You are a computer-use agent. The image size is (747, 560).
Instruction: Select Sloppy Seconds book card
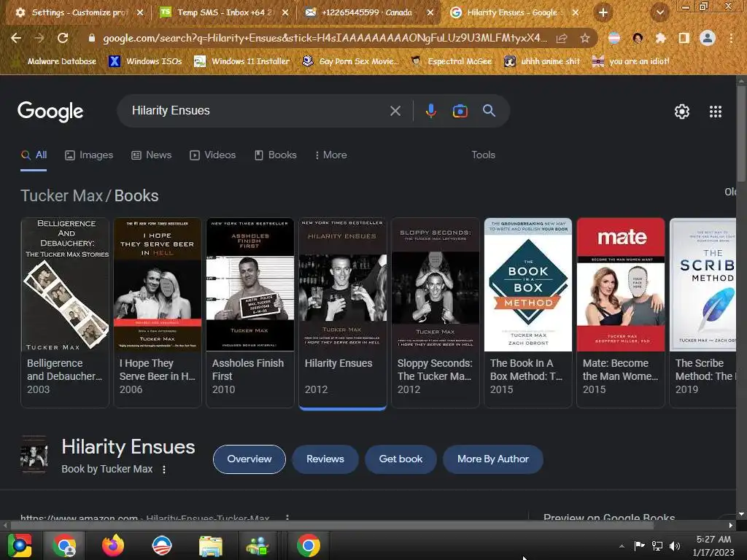[x=436, y=312]
